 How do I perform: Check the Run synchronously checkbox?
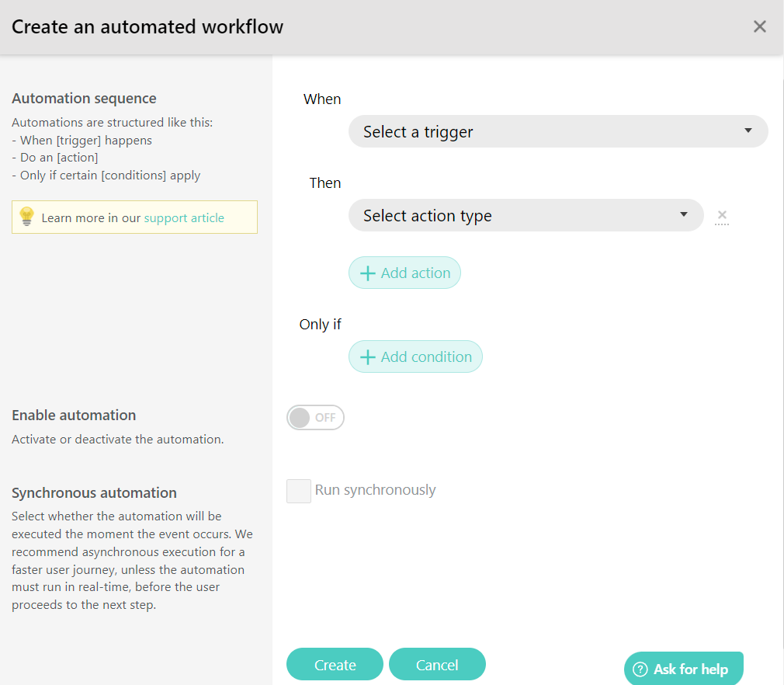[x=299, y=490]
